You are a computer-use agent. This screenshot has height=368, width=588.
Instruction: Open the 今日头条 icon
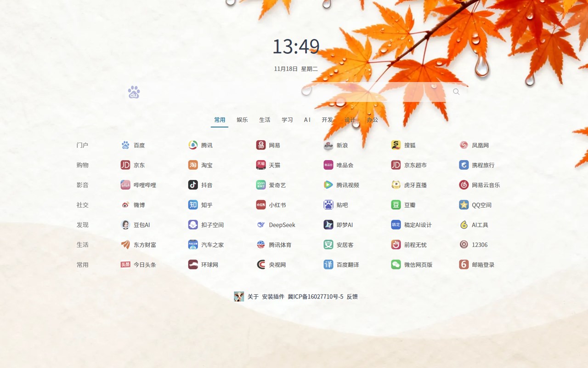(125, 264)
